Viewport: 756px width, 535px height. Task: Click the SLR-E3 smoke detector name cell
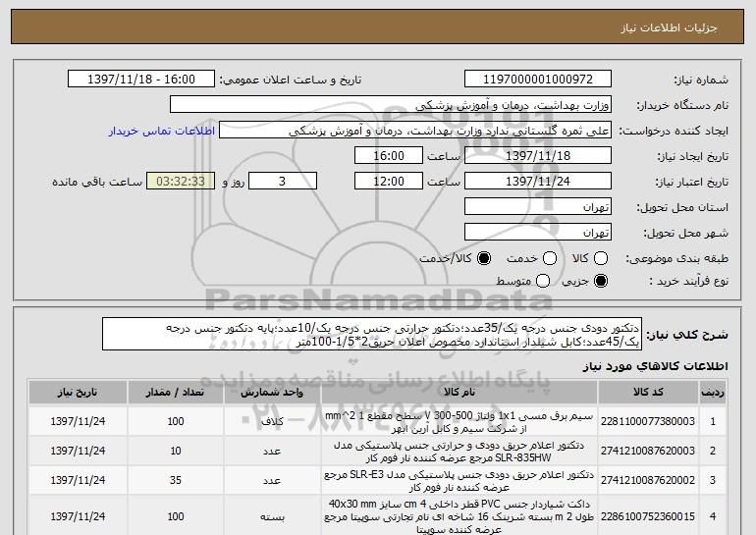click(459, 481)
